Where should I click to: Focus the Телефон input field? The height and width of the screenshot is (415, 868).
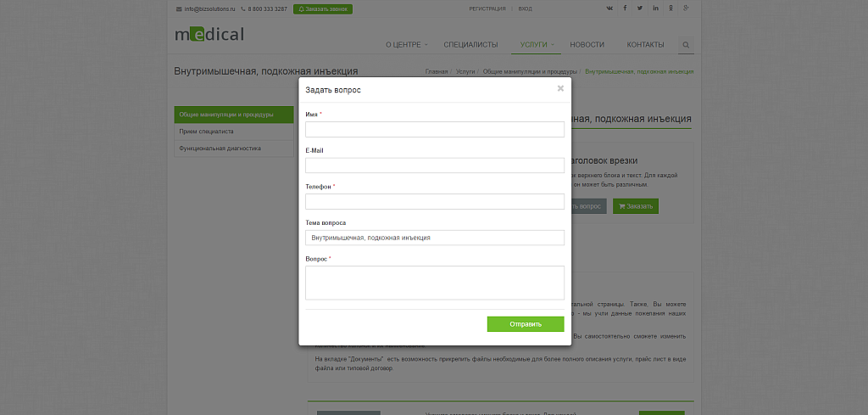click(x=435, y=202)
